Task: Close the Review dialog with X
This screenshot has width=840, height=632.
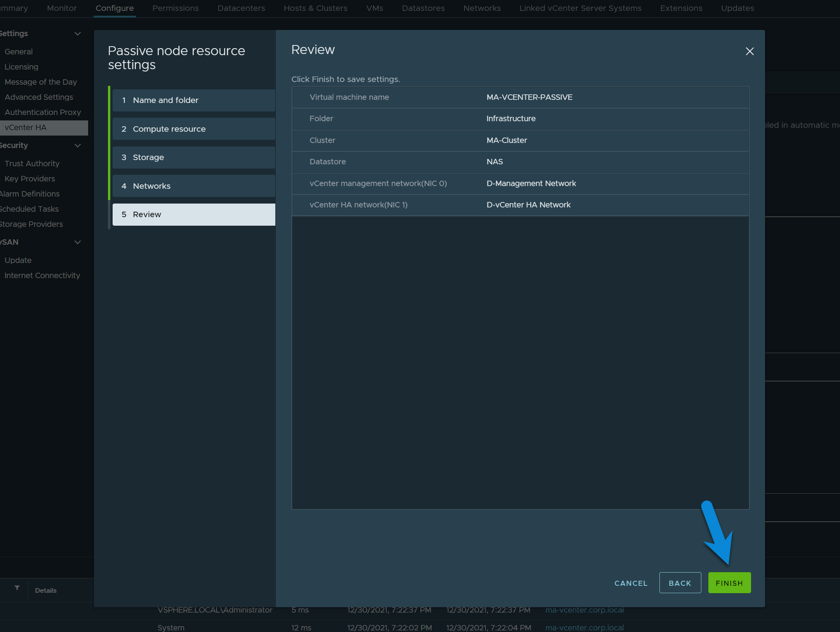Action: pyautogui.click(x=750, y=51)
